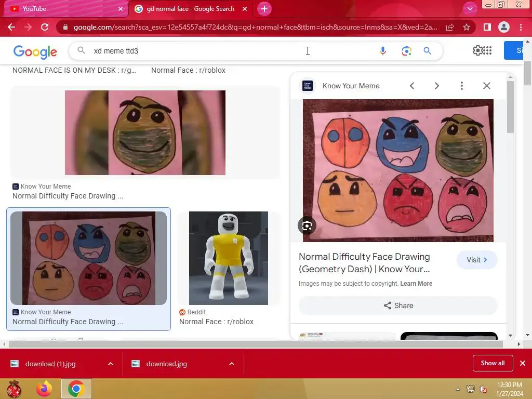Share the previewed image
Screen dimensions: 532x399
(398, 305)
